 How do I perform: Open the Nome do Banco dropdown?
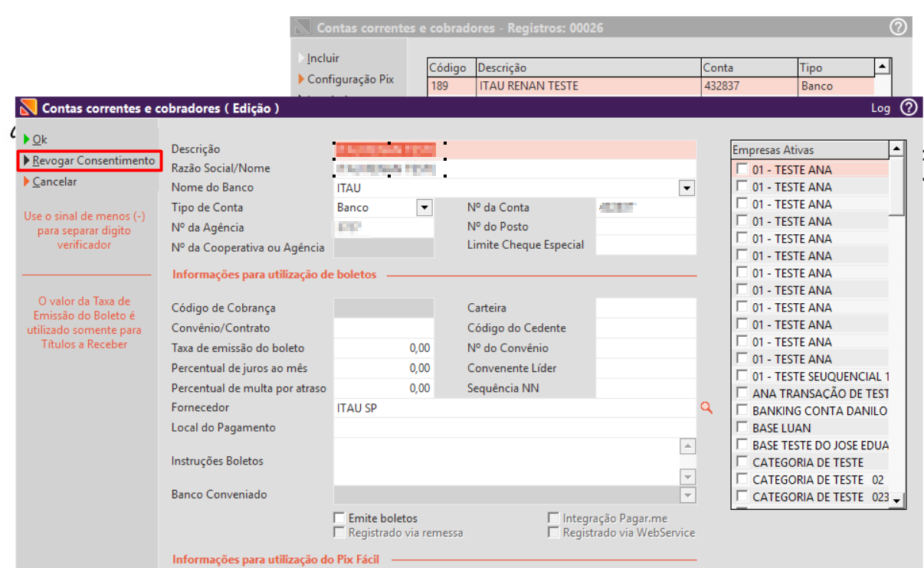(x=686, y=188)
